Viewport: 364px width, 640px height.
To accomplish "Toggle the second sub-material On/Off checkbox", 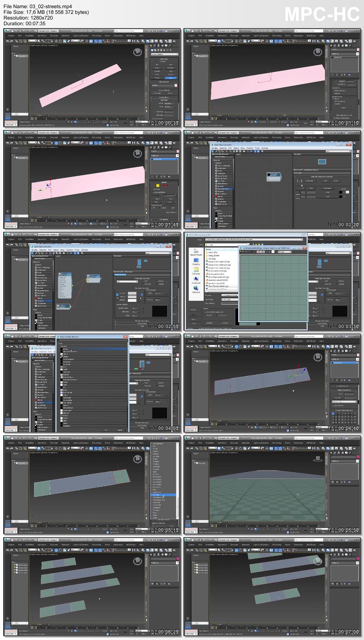I will pos(344,196).
